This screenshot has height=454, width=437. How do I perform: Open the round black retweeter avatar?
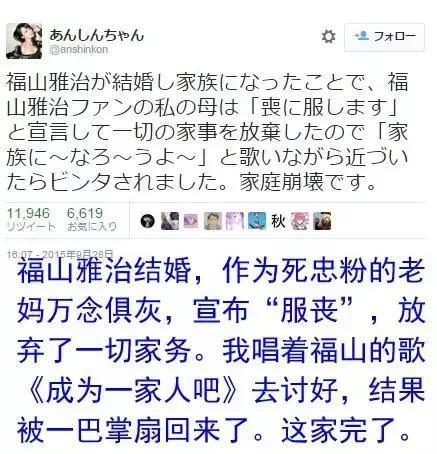[x=148, y=221]
